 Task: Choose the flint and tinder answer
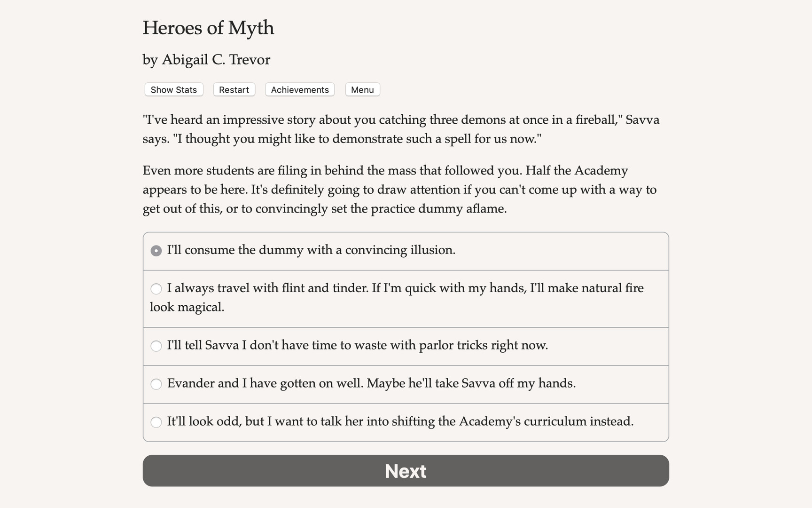(x=396, y=297)
